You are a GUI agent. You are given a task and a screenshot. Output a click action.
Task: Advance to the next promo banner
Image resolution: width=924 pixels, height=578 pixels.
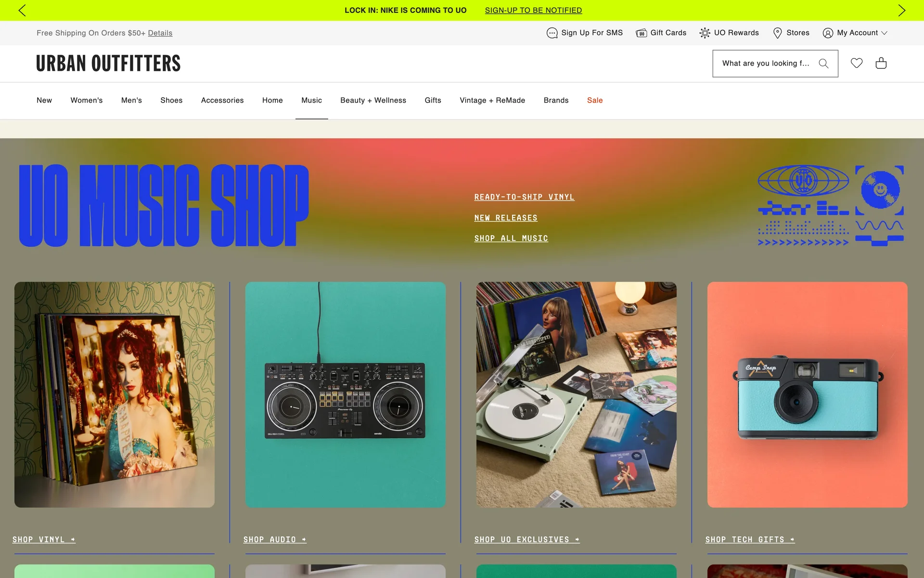pyautogui.click(x=901, y=10)
